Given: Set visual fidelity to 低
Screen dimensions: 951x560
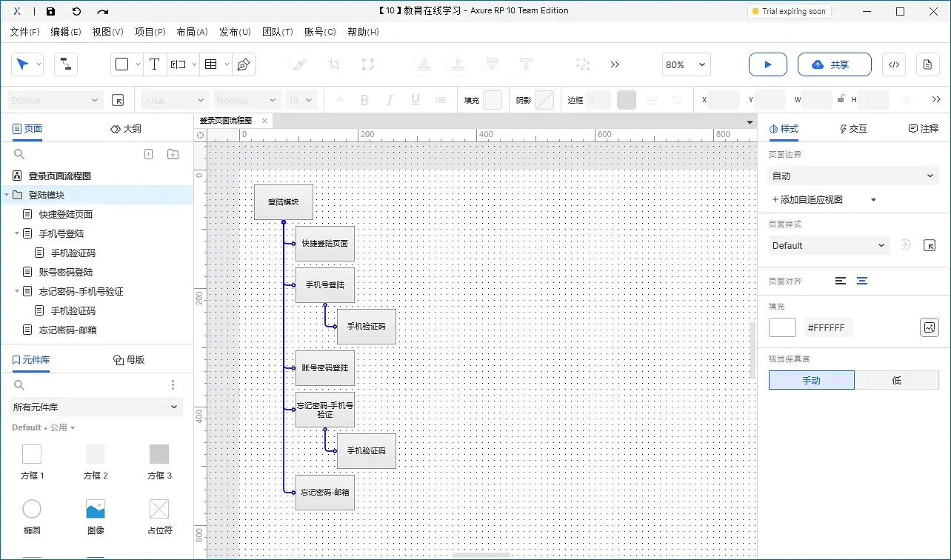Looking at the screenshot, I should point(896,380).
